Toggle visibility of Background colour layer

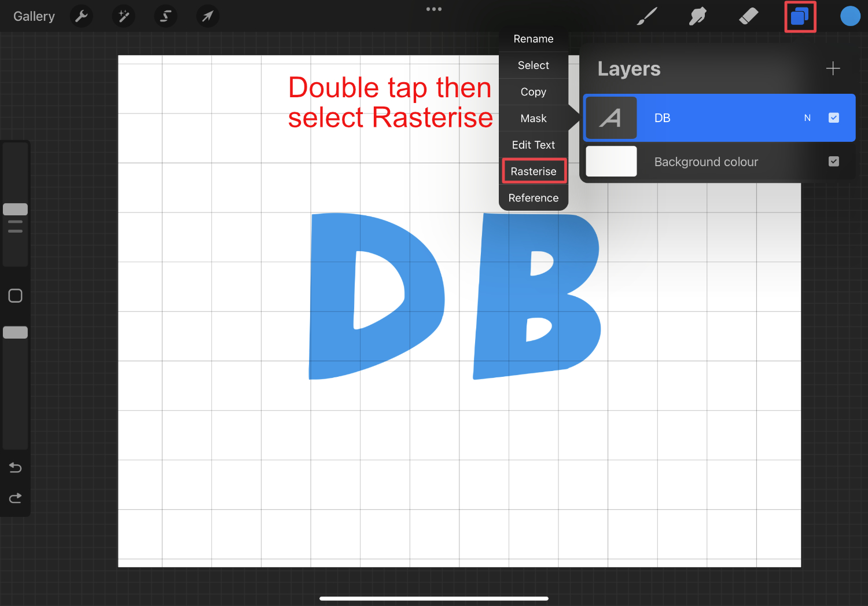pyautogui.click(x=834, y=161)
